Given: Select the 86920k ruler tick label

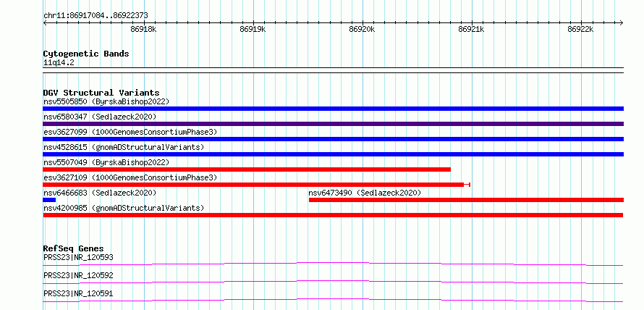Looking at the screenshot, I should click(362, 30).
